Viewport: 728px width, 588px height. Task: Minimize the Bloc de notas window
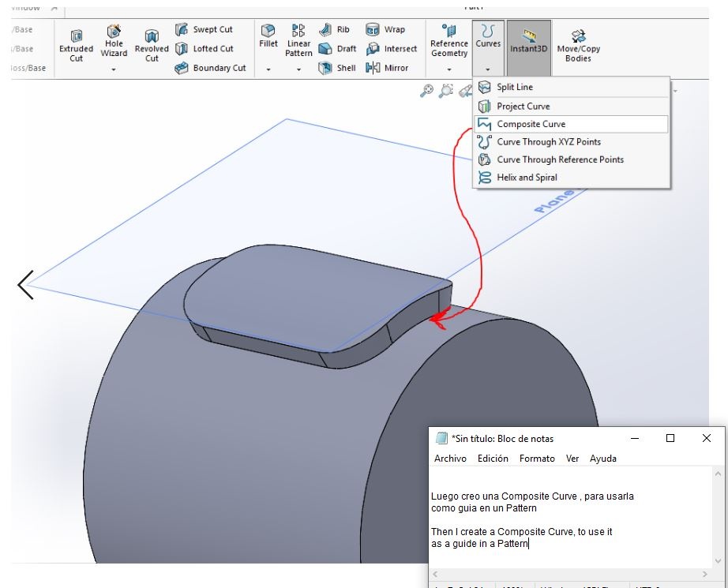[635, 438]
